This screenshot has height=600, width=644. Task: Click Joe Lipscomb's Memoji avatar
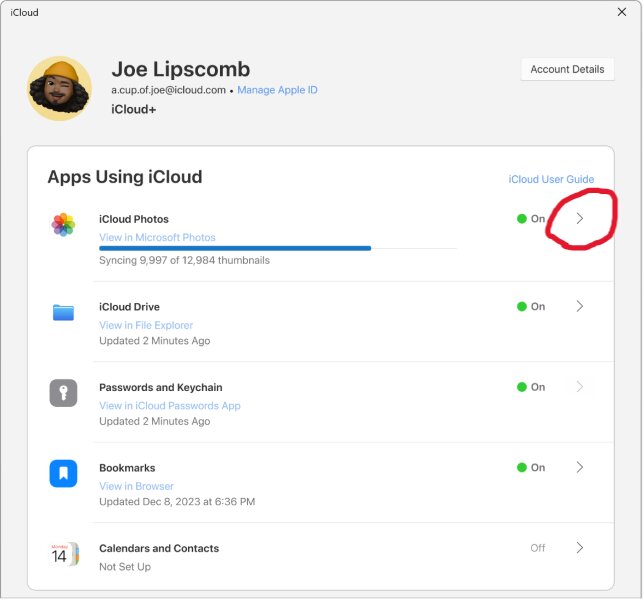(60, 88)
